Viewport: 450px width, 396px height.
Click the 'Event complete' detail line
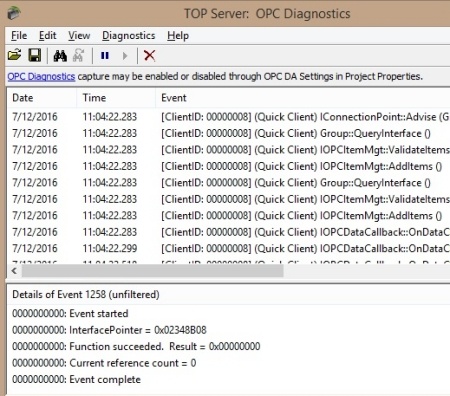(x=77, y=379)
